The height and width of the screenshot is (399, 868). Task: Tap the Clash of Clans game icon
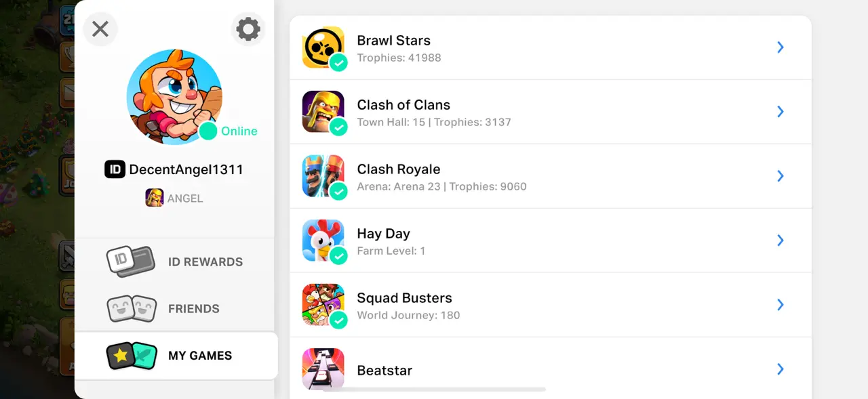tap(323, 111)
